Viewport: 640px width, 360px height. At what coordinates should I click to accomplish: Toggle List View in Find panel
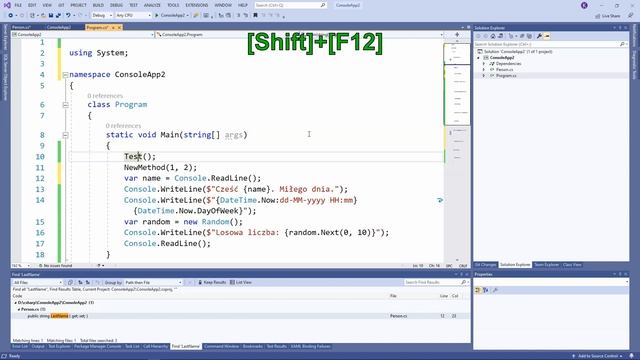[x=241, y=282]
